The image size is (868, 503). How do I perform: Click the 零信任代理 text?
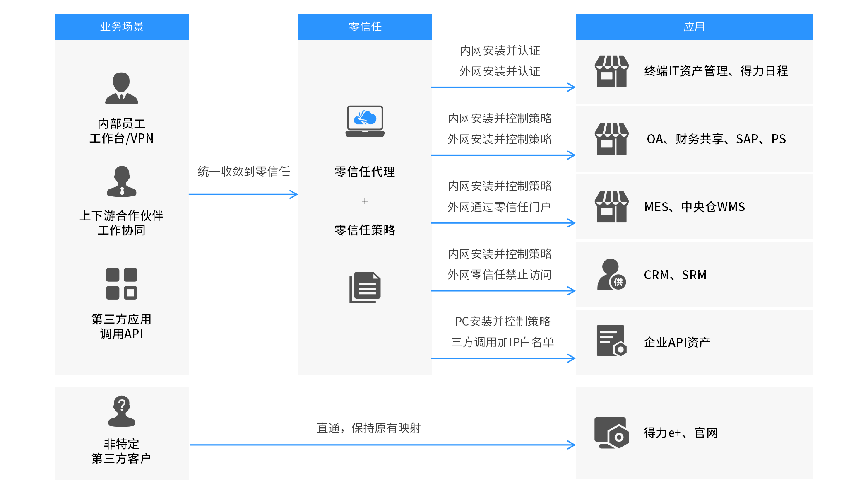[365, 172]
